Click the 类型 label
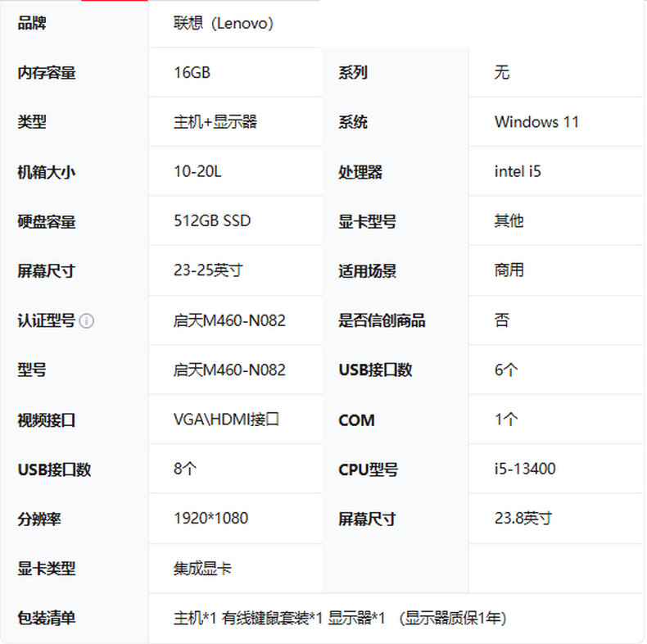647x644 pixels. (32, 122)
